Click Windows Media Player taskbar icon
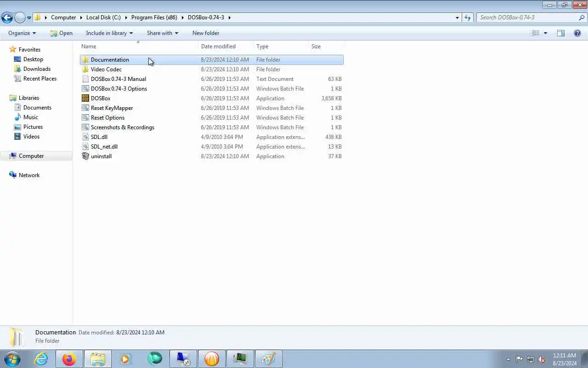The height and width of the screenshot is (368, 588). (126, 359)
